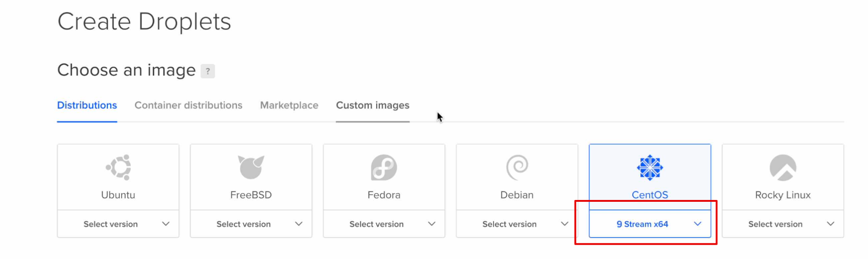The width and height of the screenshot is (868, 259).
Task: Expand Fedora Select version list
Action: (384, 224)
